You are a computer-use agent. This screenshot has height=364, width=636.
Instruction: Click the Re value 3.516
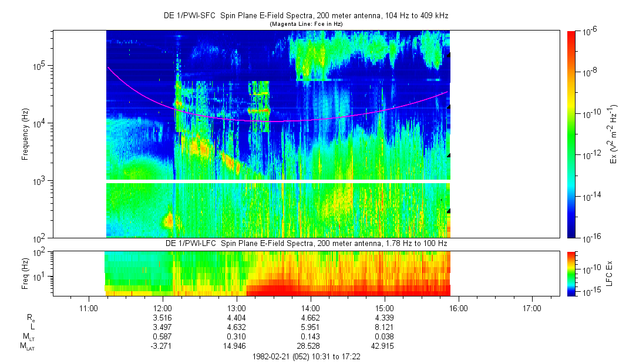(163, 318)
